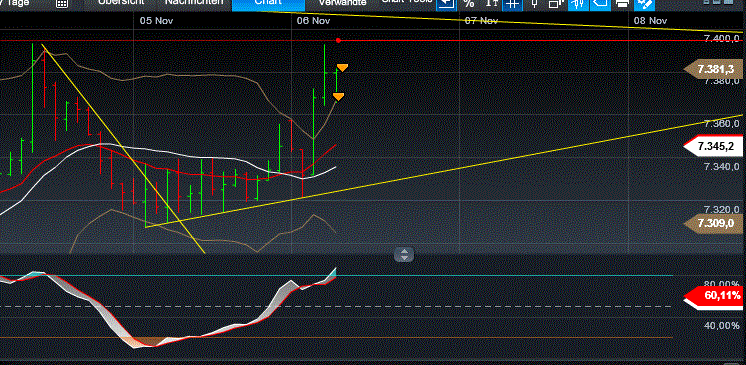Click the 08 Nov date label
746x365 pixels.
point(650,21)
